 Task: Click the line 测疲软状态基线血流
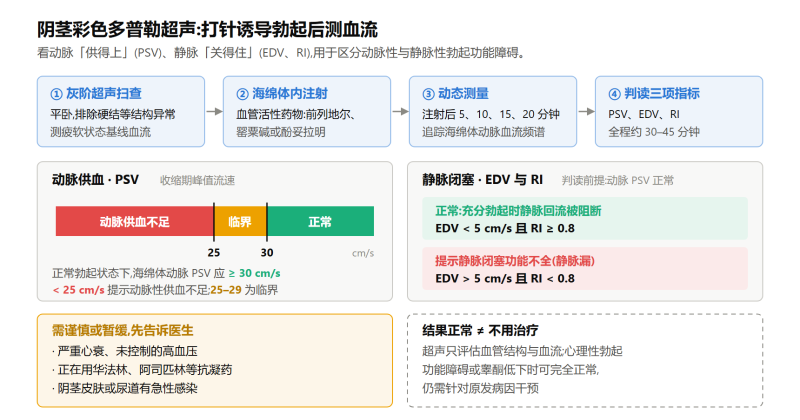pyautogui.click(x=101, y=132)
